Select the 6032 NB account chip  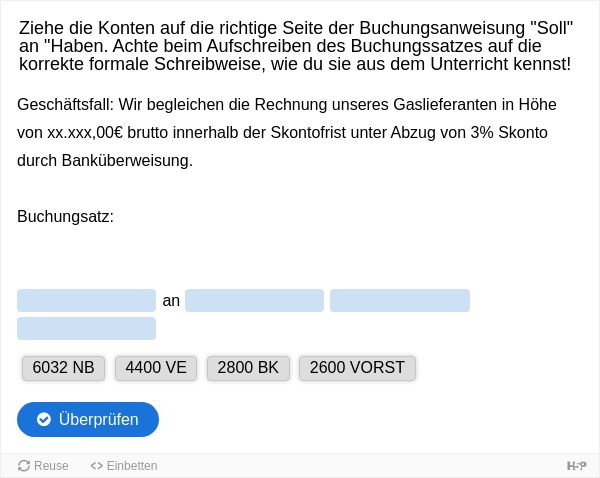coord(64,368)
